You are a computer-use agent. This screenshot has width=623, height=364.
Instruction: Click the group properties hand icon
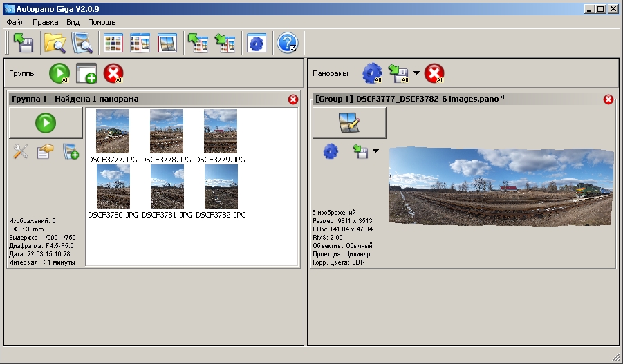45,152
